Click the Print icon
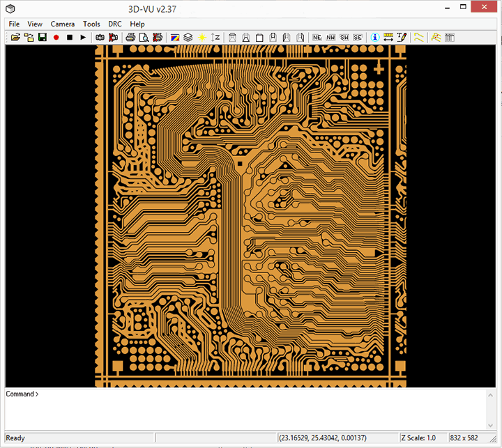This screenshot has width=502, height=448. tap(130, 38)
